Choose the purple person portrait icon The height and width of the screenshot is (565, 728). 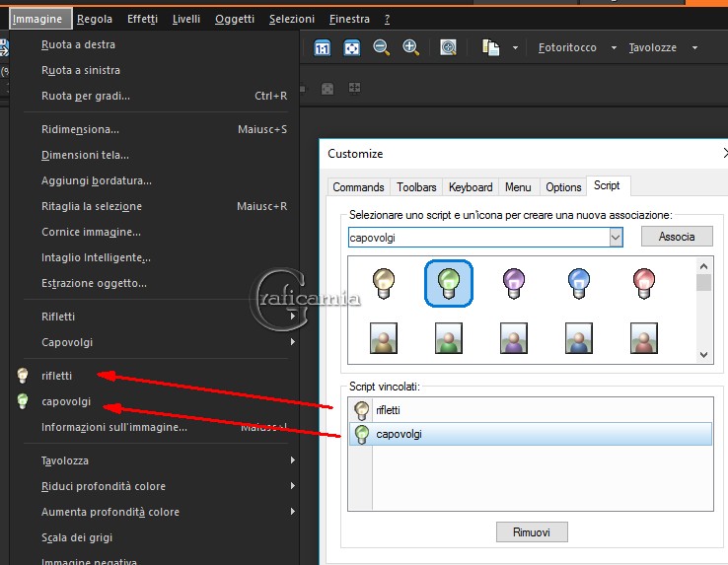(x=514, y=338)
